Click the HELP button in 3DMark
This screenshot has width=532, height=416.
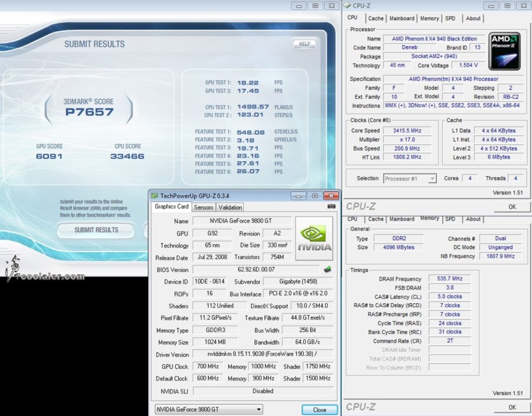pyautogui.click(x=304, y=44)
